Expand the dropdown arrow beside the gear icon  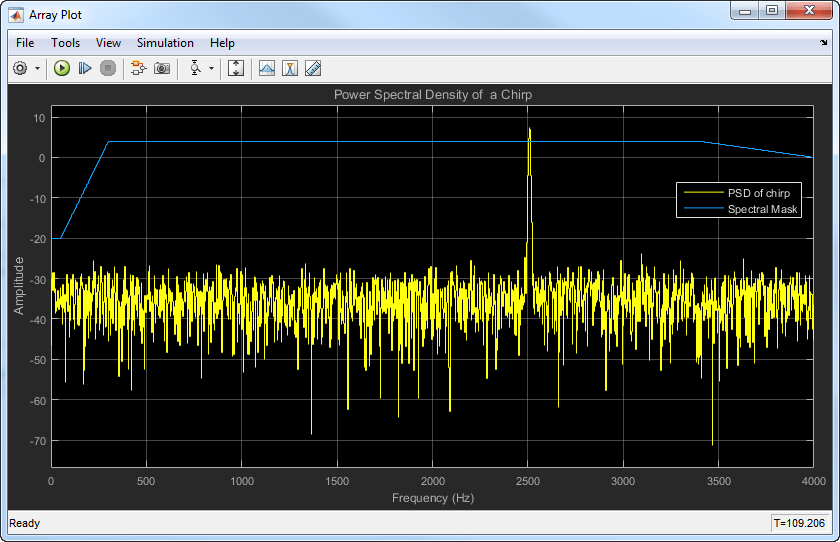tap(38, 69)
